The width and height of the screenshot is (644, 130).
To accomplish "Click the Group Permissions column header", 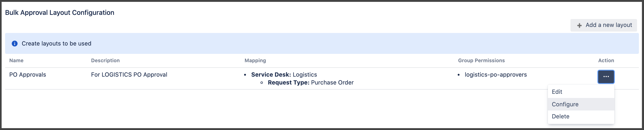I will tap(481, 61).
